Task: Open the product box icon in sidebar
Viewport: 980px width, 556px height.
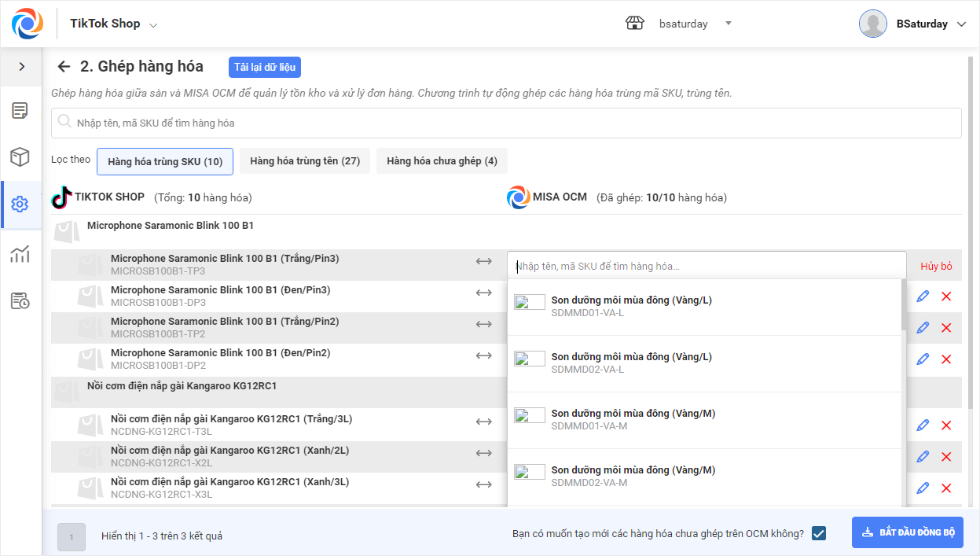Action: pyautogui.click(x=20, y=157)
